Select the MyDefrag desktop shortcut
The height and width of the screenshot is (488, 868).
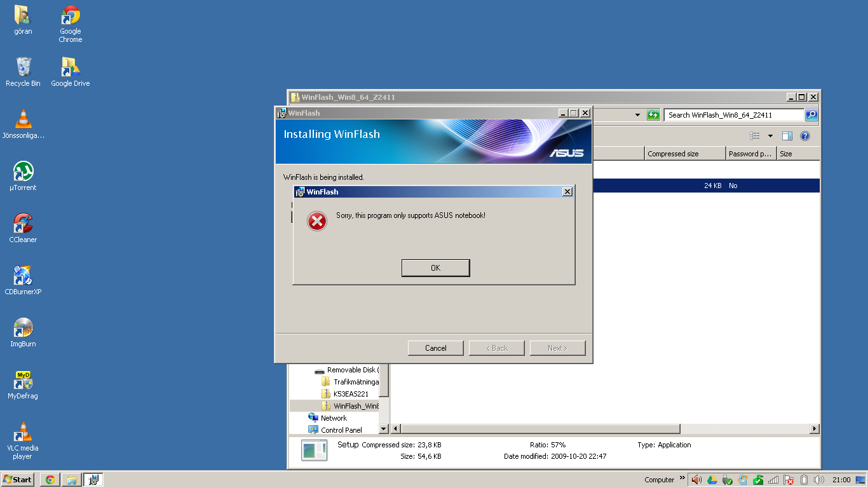(23, 384)
